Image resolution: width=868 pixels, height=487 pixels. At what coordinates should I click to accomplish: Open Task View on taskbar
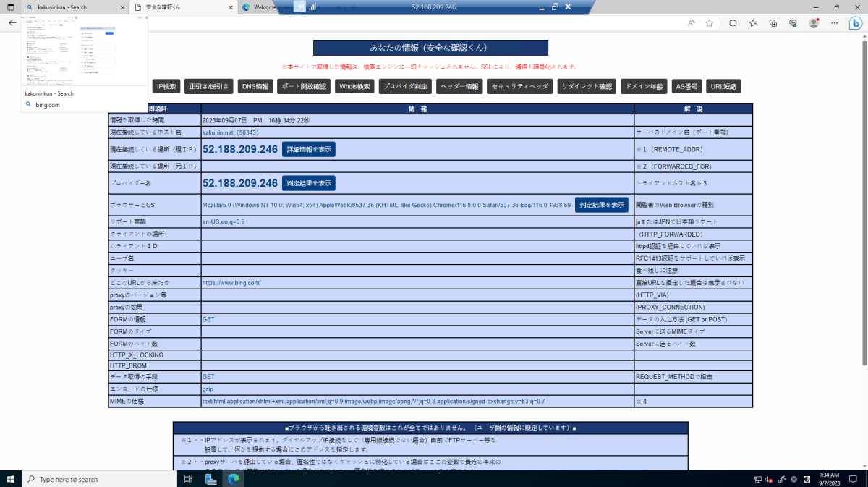pos(188,479)
